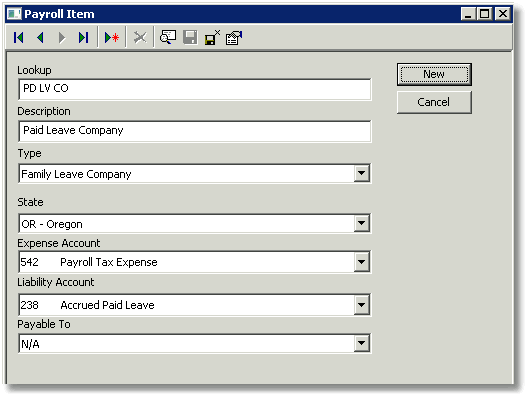
Task: Click the save and close icon
Action: click(212, 37)
